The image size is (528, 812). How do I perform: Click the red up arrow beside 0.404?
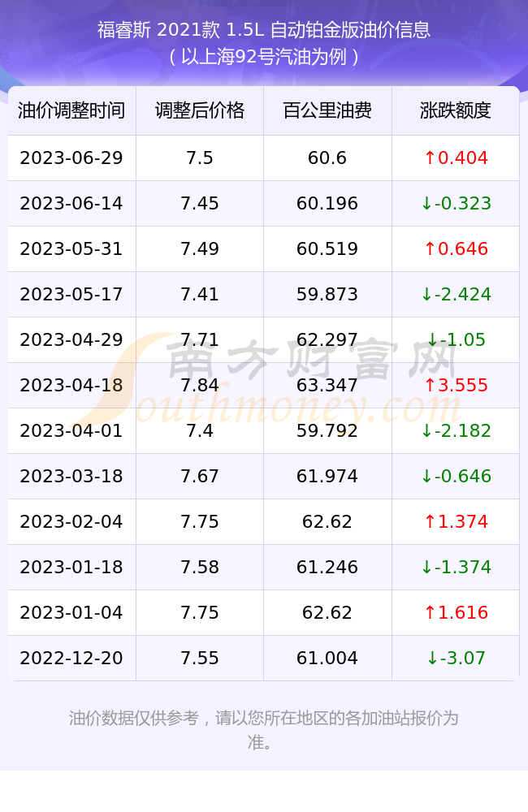(x=430, y=158)
